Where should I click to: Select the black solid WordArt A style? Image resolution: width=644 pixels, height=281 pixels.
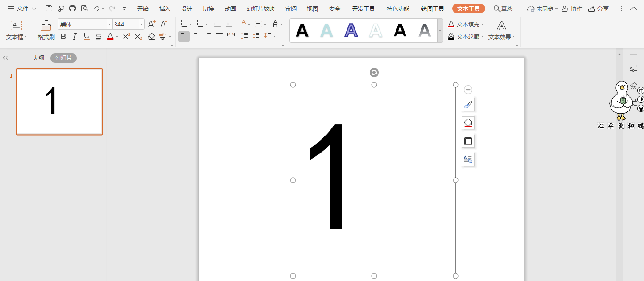click(400, 30)
